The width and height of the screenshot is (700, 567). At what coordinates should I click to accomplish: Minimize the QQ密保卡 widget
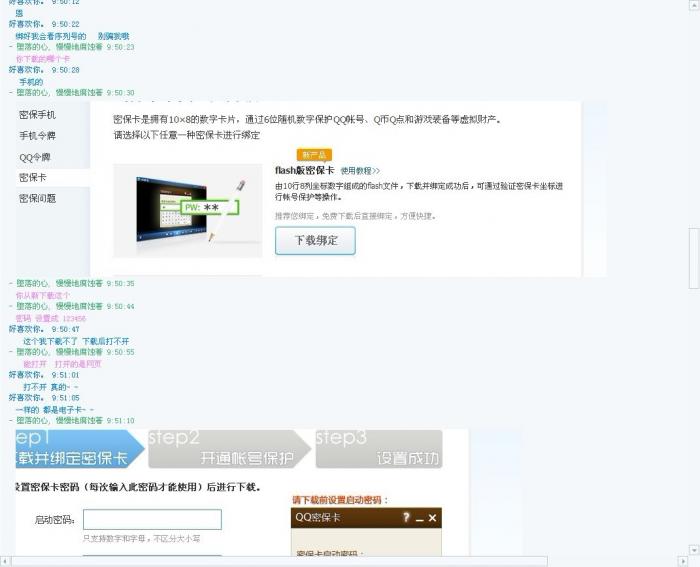419,519
